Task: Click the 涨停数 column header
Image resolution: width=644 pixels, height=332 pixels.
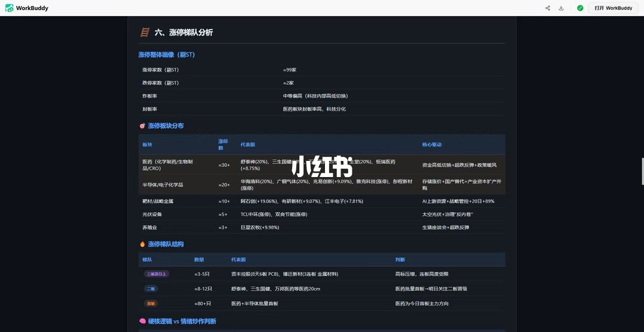Action: [x=222, y=144]
